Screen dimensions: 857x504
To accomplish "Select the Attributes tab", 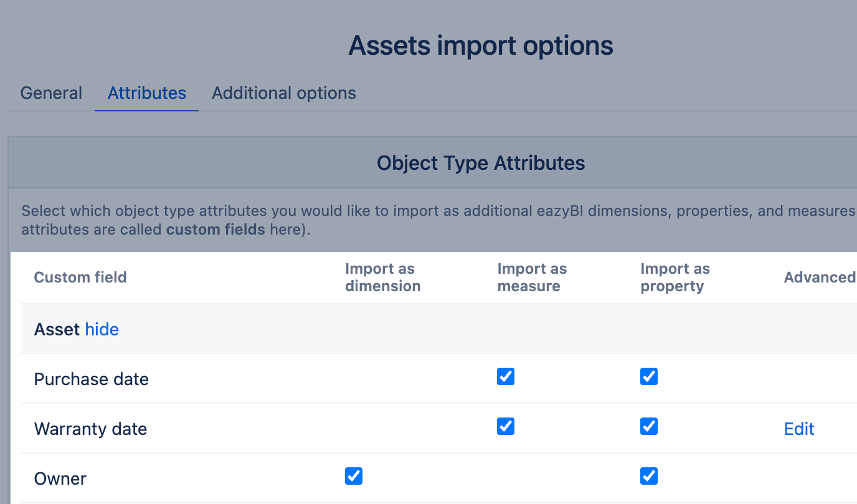I will [x=146, y=93].
